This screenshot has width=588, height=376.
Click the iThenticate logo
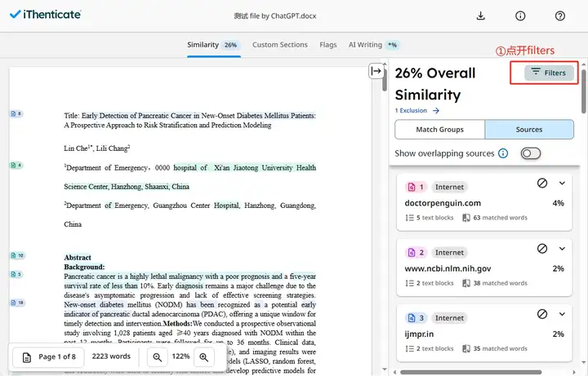coord(45,15)
